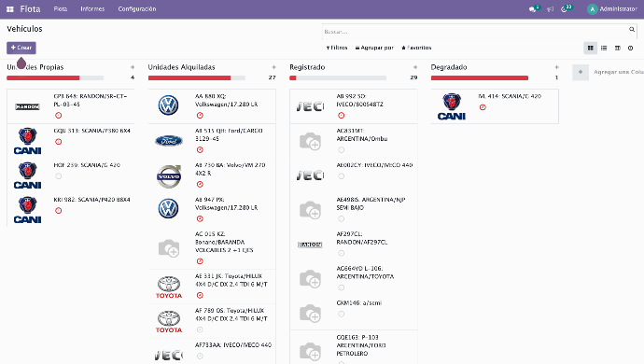Viewport: 644px width, 364px height.
Task: Open the Favoritos dropdown
Action: coord(416,48)
